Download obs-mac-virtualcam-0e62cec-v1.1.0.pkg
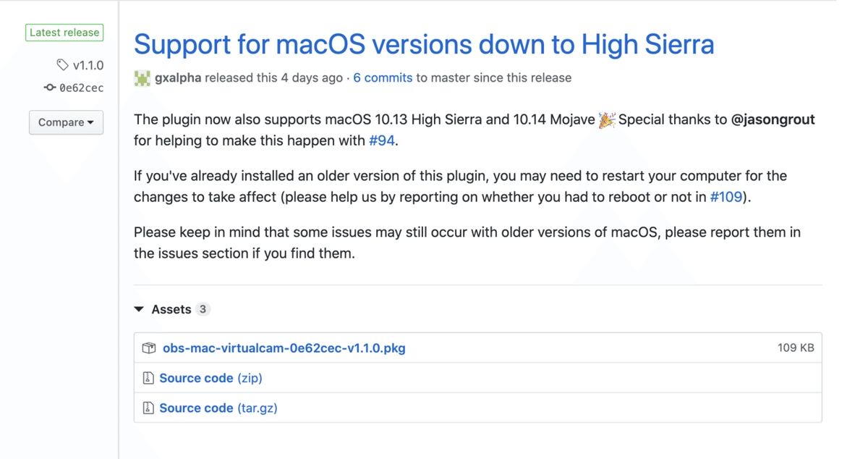This screenshot has width=868, height=459. (x=284, y=348)
